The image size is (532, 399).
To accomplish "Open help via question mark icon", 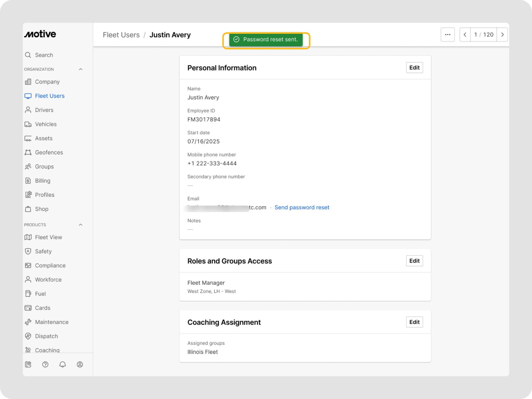I will click(x=45, y=364).
